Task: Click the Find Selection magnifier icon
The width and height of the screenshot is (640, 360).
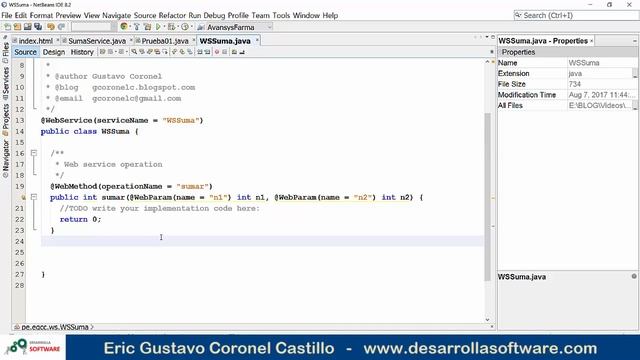Action: point(134,52)
